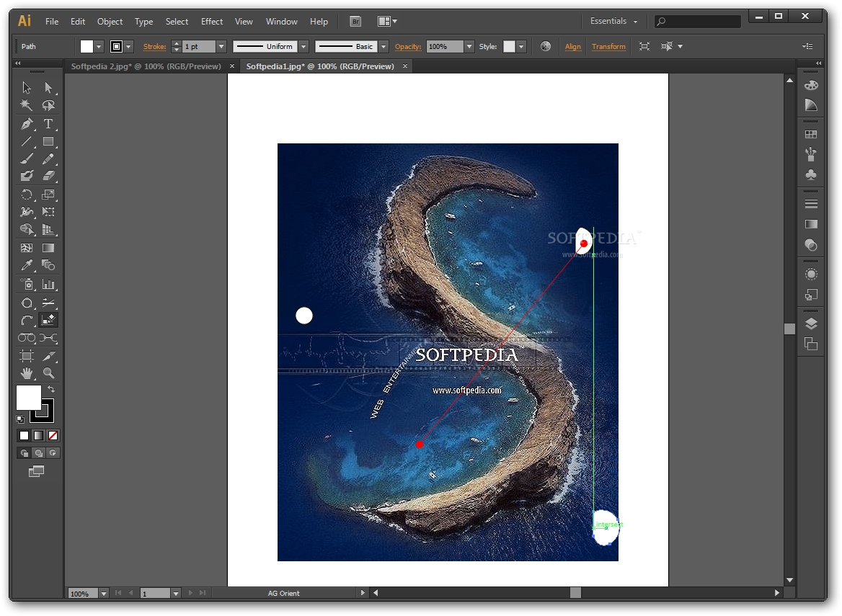842x616 pixels.
Task: Select the Selection tool arrow
Action: pos(26,87)
